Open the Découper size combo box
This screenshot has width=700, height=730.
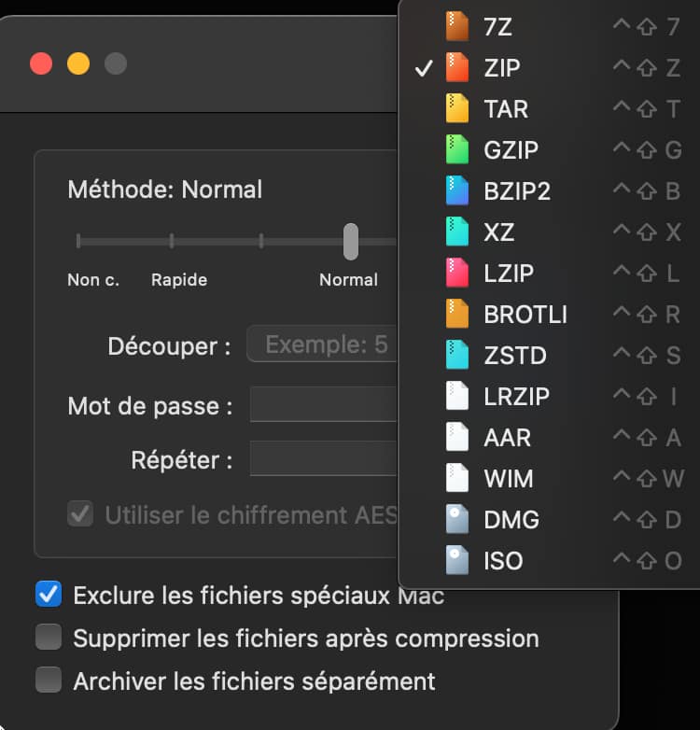tap(322, 345)
